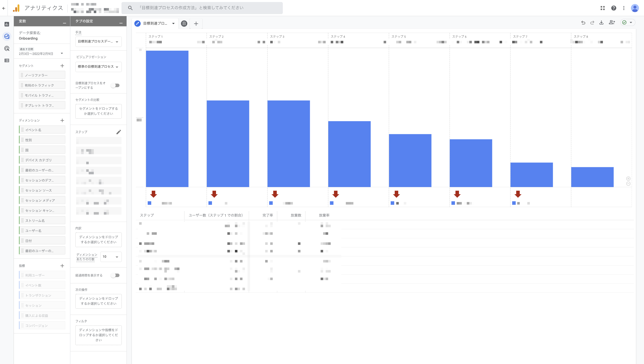Switch to the second report tab
Viewport: 644px width, 364px height.
click(184, 24)
